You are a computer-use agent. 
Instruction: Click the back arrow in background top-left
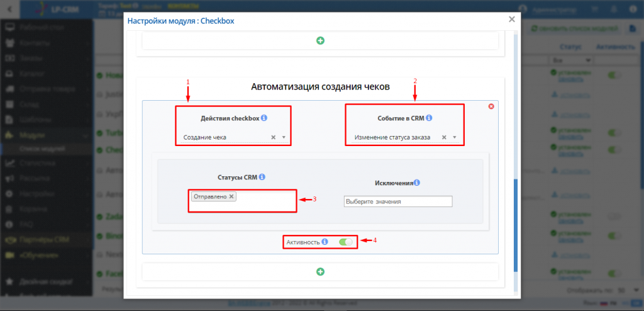click(x=10, y=9)
